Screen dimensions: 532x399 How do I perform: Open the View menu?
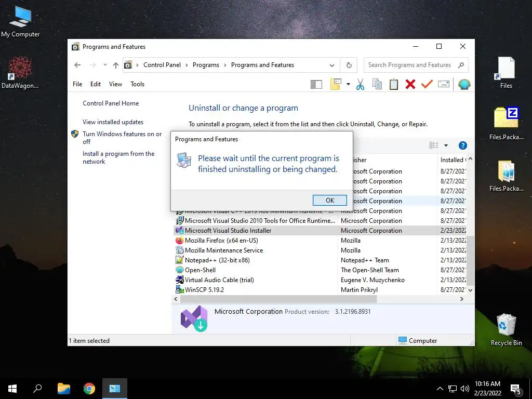[x=115, y=84]
